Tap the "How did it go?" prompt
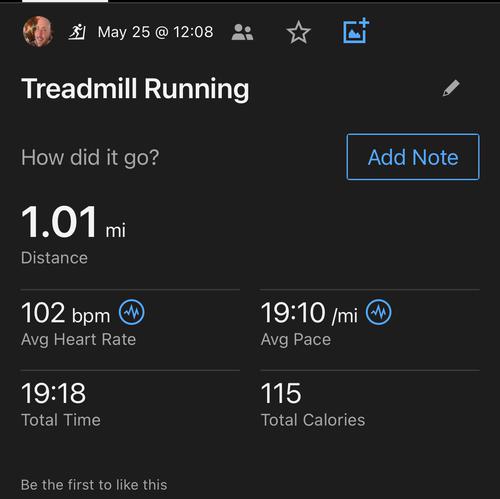This screenshot has height=499, width=500. pos(90,157)
